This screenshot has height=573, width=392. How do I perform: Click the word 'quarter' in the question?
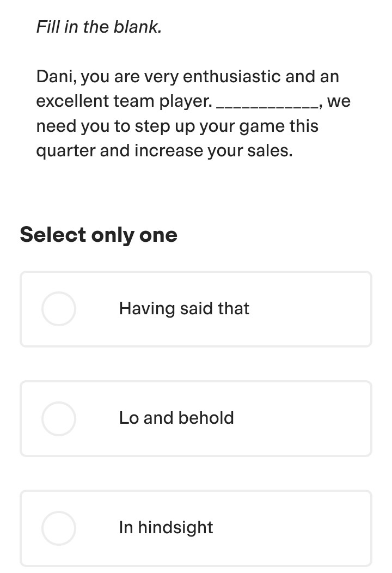pos(65,151)
